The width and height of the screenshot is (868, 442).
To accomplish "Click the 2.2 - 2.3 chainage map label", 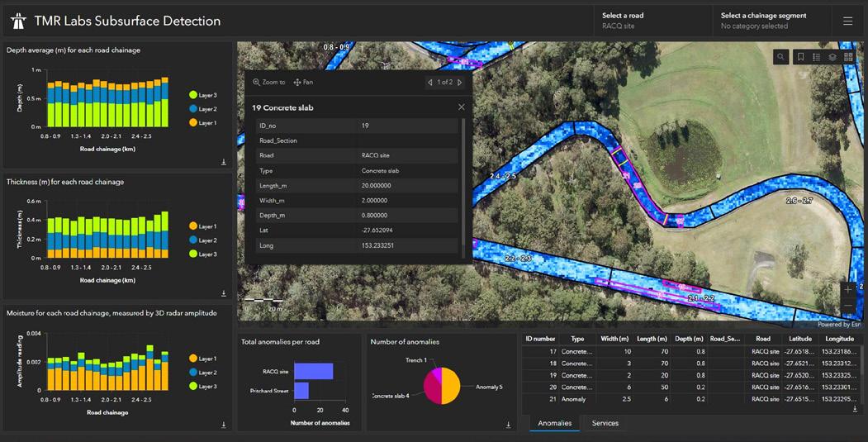I will tap(518, 259).
